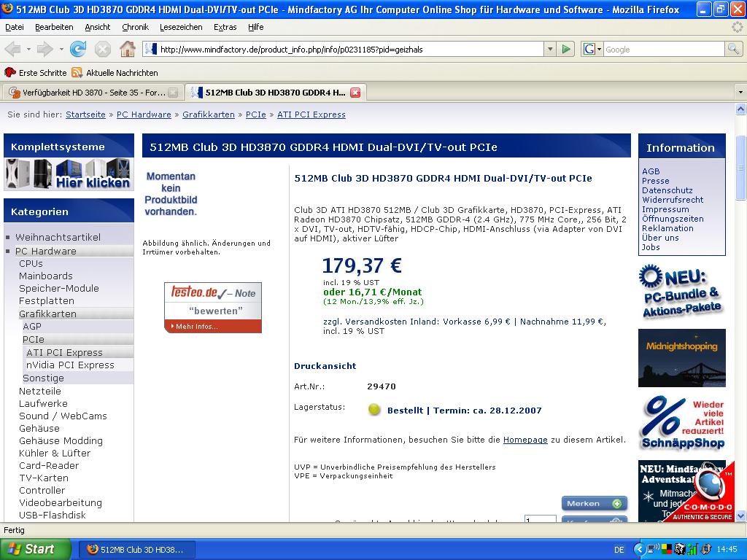This screenshot has width=747, height=560.
Task: Follow the PC Hardware breadcrumb link
Action: 144,114
